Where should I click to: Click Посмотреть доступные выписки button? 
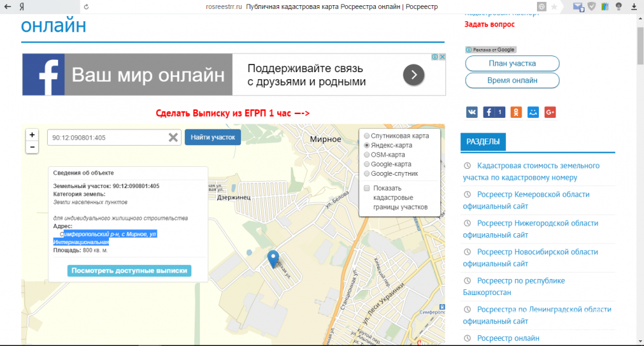click(130, 271)
